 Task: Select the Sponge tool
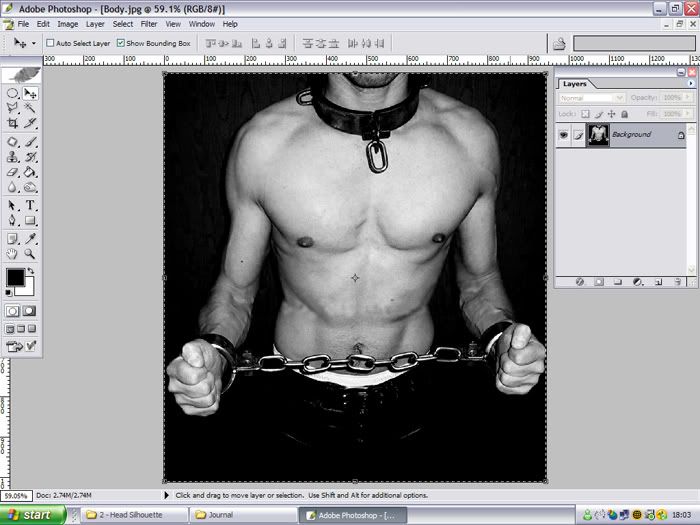(x=30, y=187)
